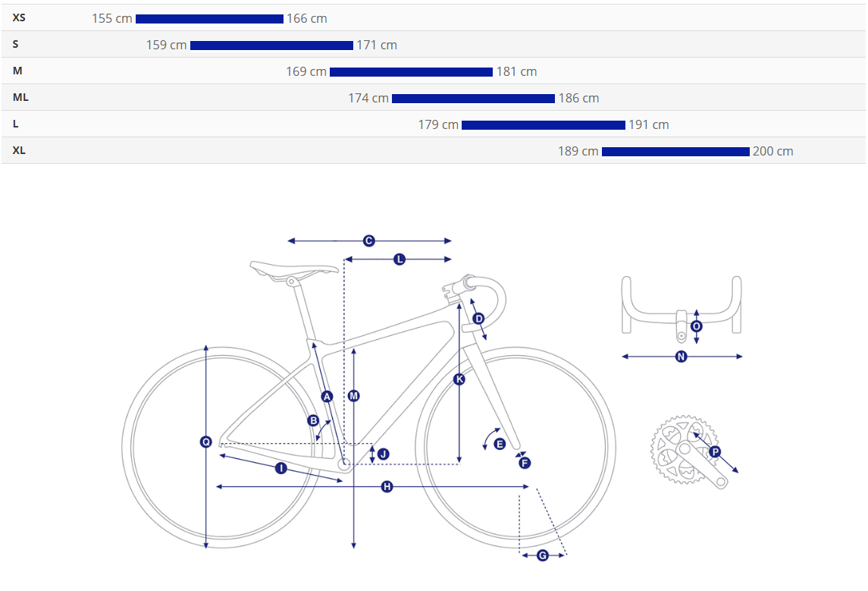Image resolution: width=868 pixels, height=591 pixels.
Task: Click the B seat angle marker
Action: (313, 420)
